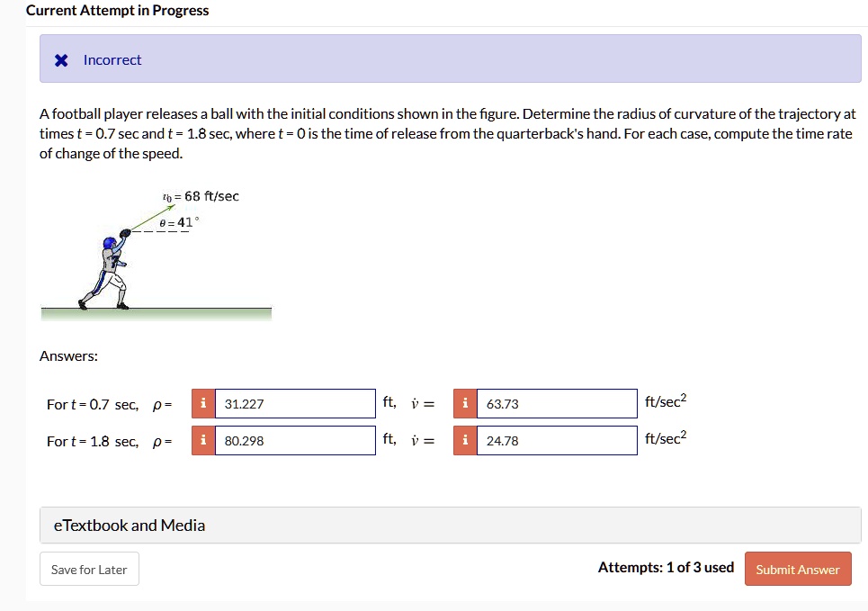Screen dimensions: 868x611
Task: Click info icon beside v̇ at t=0.7
Action: click(x=465, y=403)
